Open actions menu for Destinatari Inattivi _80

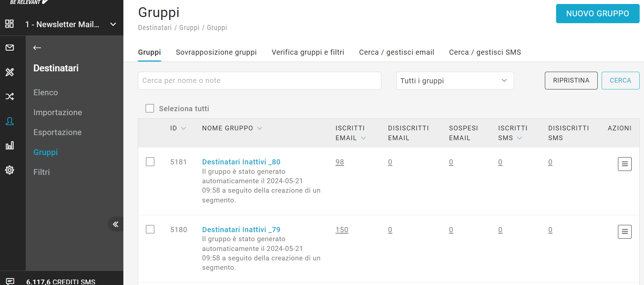[624, 164]
